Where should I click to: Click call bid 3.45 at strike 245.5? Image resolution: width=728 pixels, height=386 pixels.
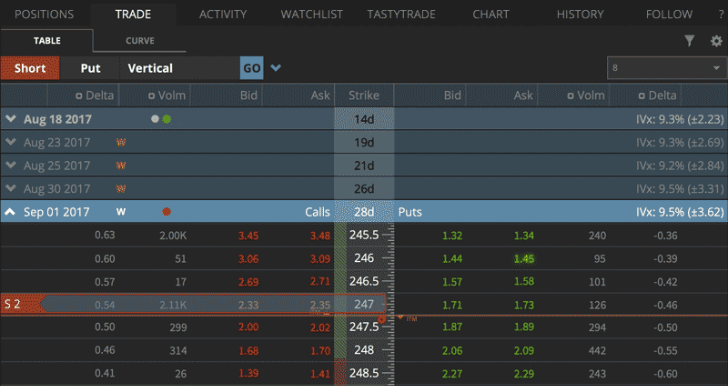point(248,236)
